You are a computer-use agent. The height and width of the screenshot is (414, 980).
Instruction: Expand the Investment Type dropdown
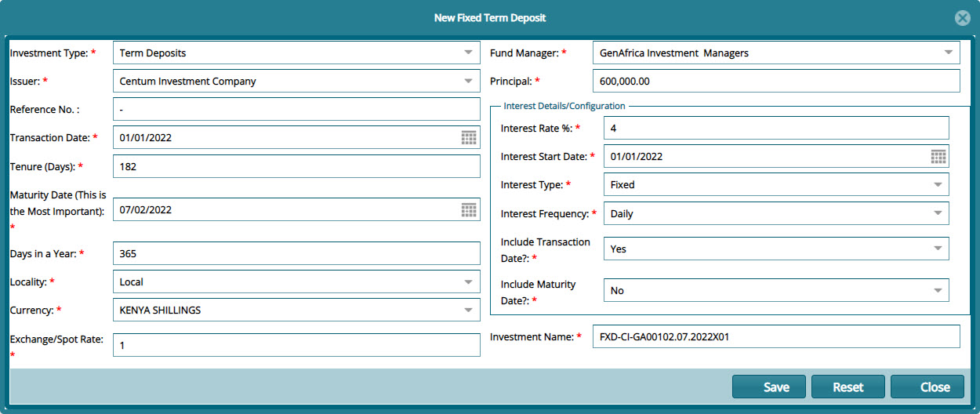click(x=468, y=53)
